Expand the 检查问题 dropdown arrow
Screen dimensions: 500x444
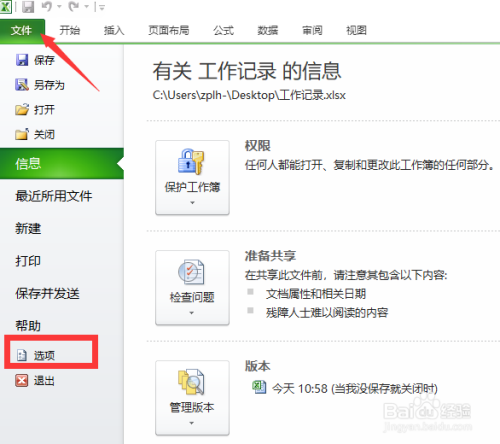191,313
